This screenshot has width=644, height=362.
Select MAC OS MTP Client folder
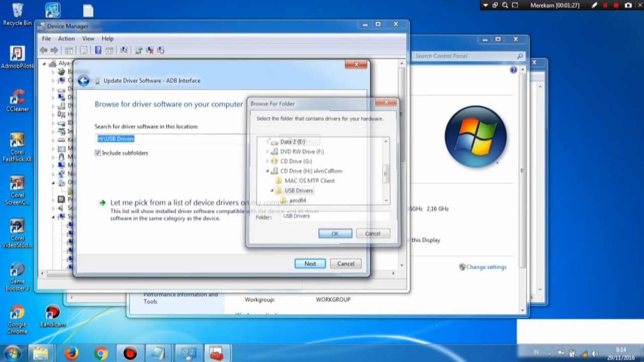pyautogui.click(x=309, y=180)
